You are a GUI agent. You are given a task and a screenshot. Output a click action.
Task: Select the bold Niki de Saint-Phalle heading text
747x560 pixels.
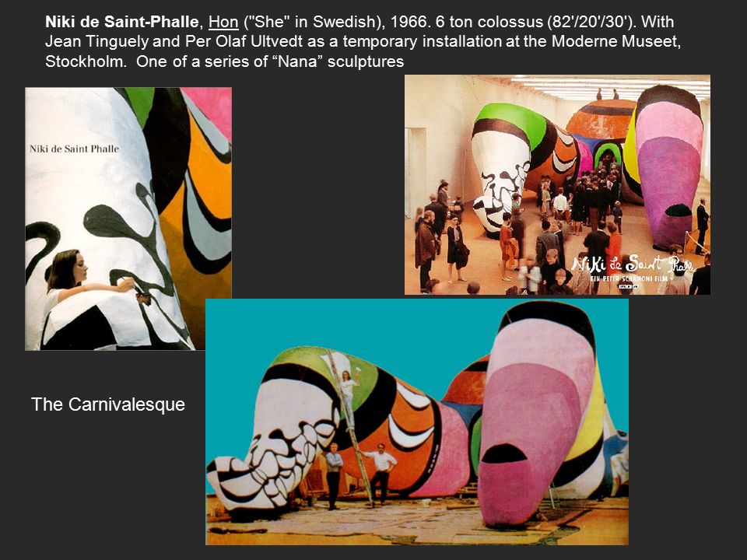121,22
